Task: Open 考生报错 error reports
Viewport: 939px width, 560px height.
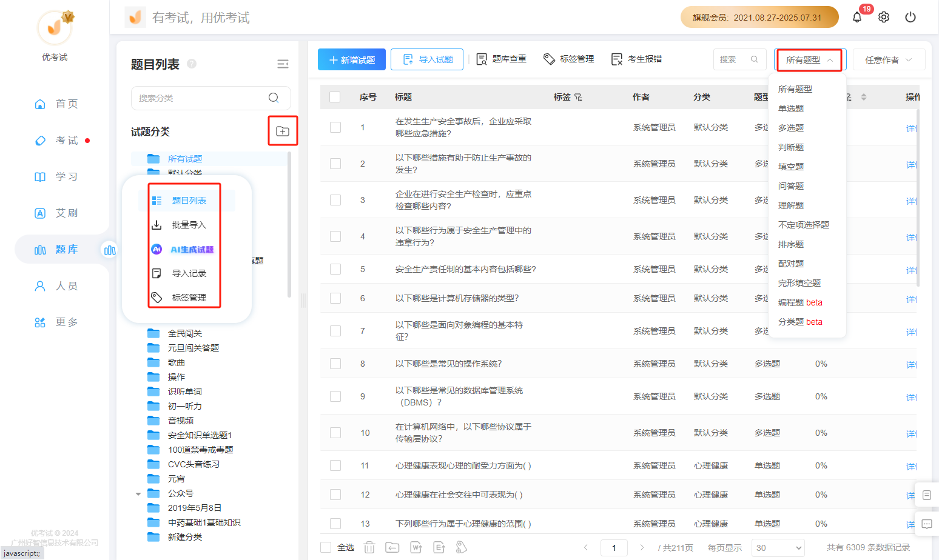Action: click(636, 59)
